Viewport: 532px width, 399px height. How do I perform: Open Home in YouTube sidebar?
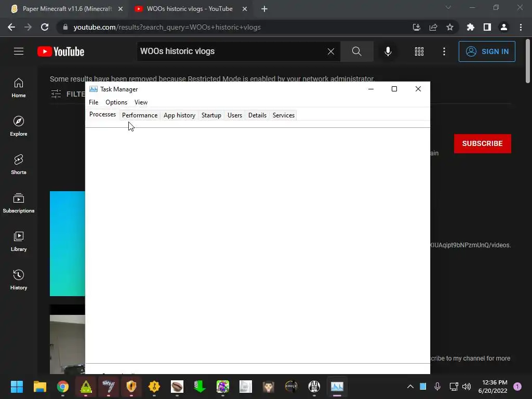click(x=19, y=87)
